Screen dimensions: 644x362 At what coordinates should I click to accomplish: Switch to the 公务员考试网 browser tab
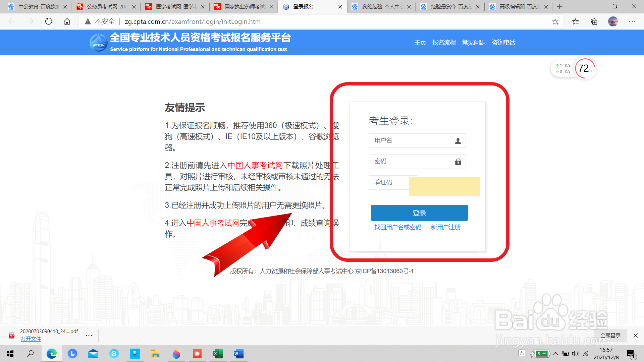(107, 6)
